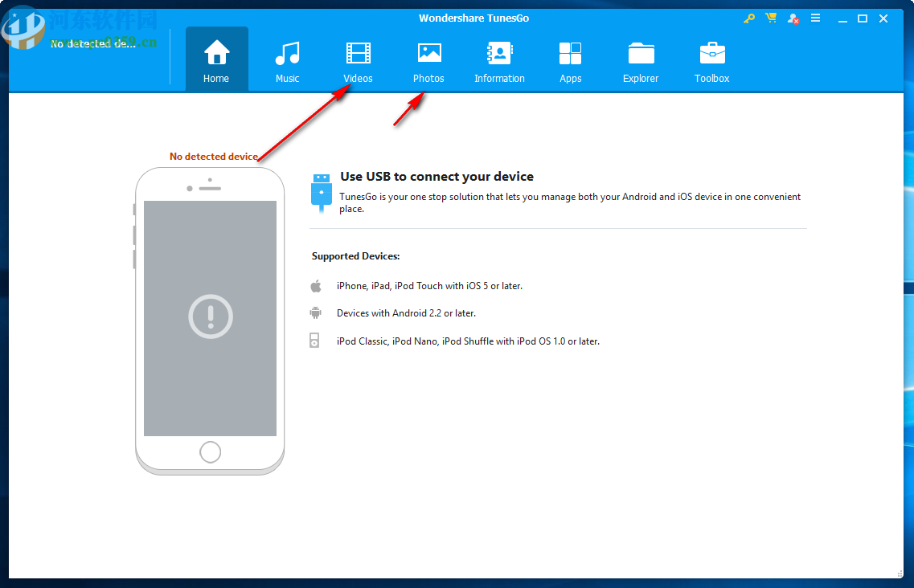Image resolution: width=914 pixels, height=588 pixels.
Task: Open the Home tab
Action: tap(216, 59)
